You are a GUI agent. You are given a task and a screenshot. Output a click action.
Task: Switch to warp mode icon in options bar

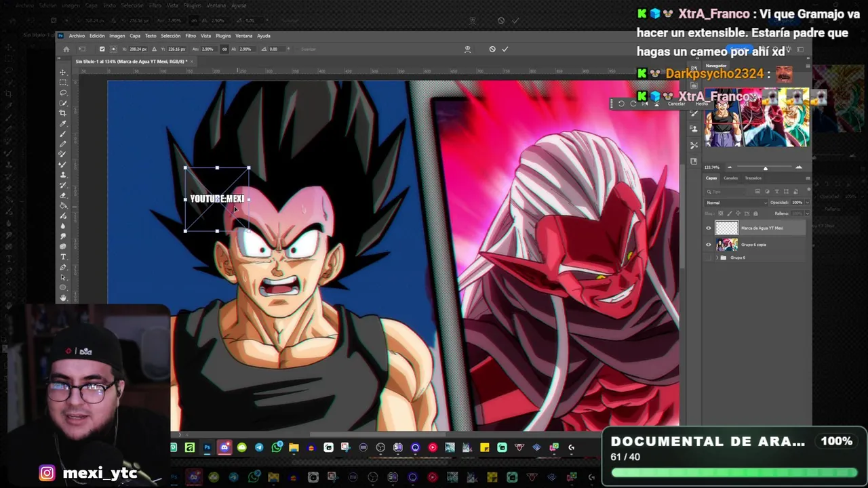click(467, 49)
